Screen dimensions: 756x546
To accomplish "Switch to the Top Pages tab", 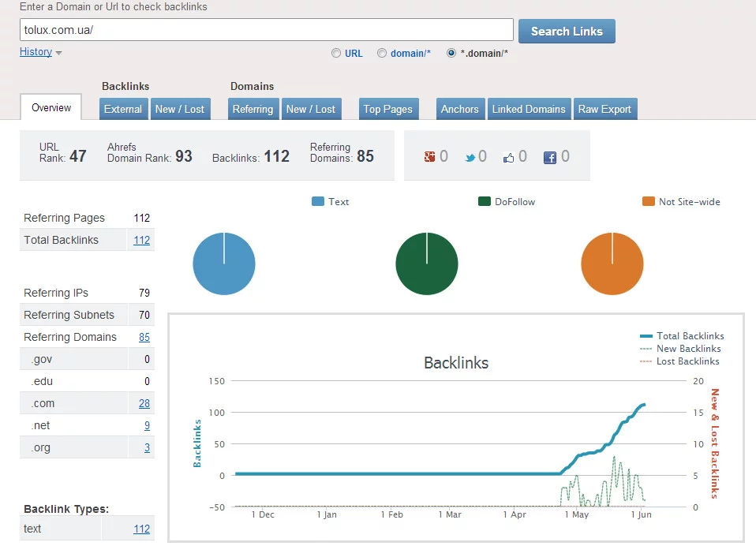I will click(x=387, y=109).
